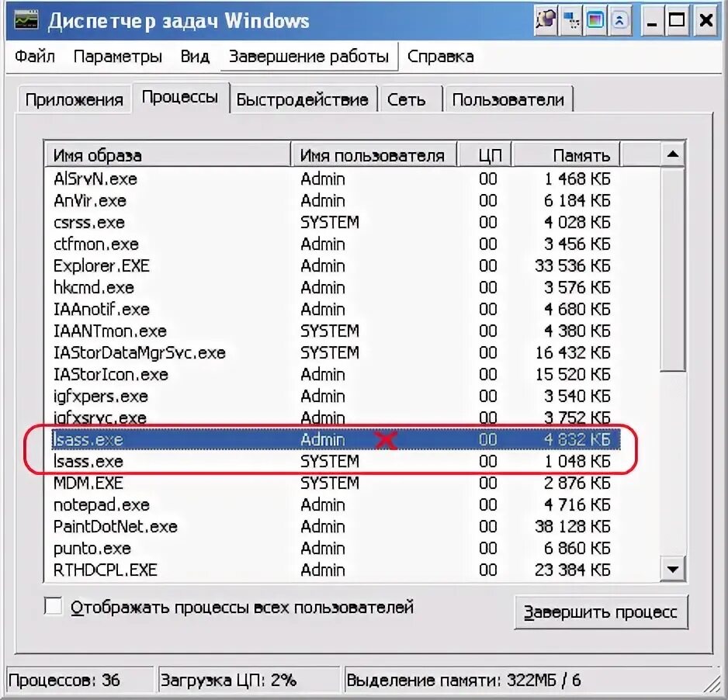
Task: Click the 38 128 КБ memory value
Action: coord(573,527)
